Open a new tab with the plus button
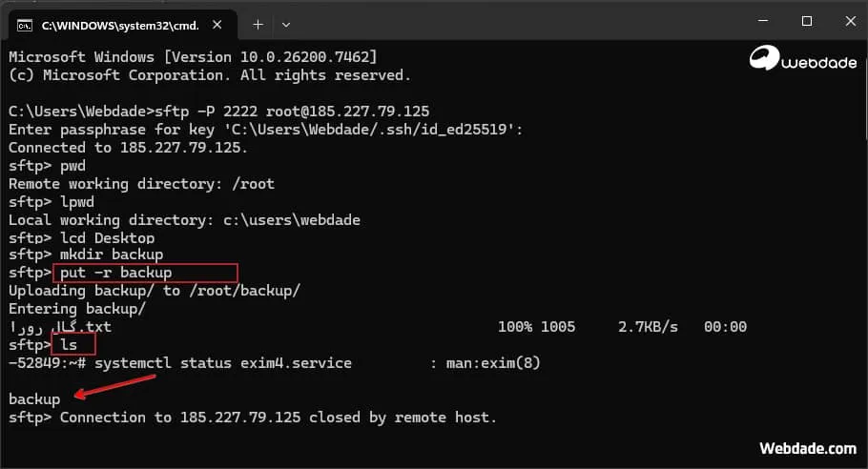Screen dimensions: 868x469 (257, 23)
